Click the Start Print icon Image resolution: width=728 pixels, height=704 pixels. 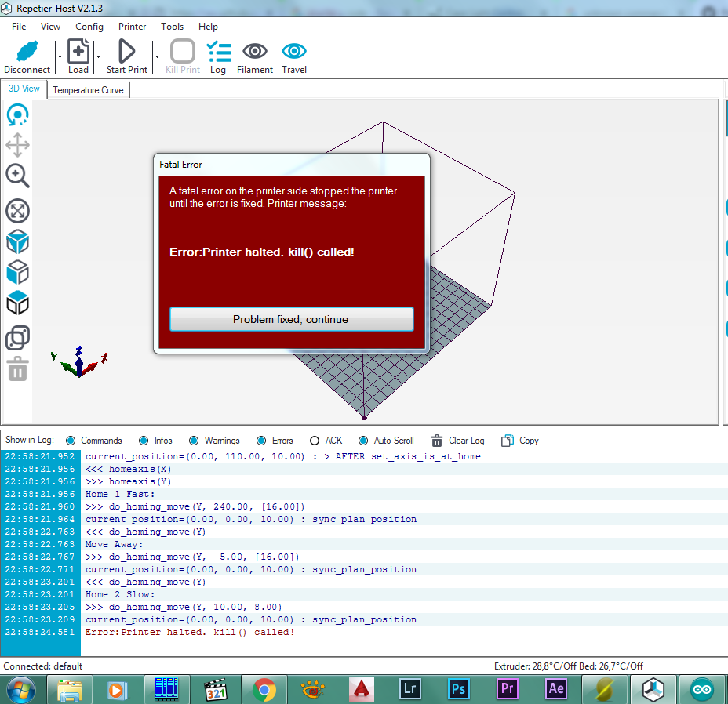126,51
